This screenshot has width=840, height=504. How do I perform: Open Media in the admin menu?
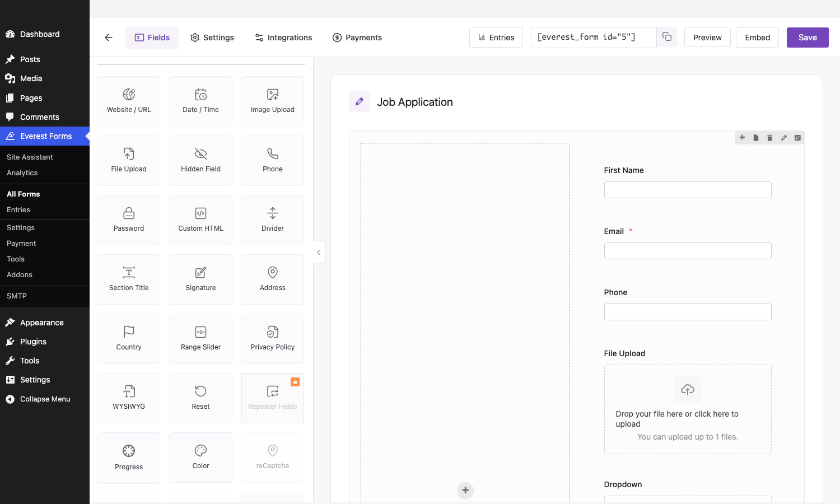point(45,78)
